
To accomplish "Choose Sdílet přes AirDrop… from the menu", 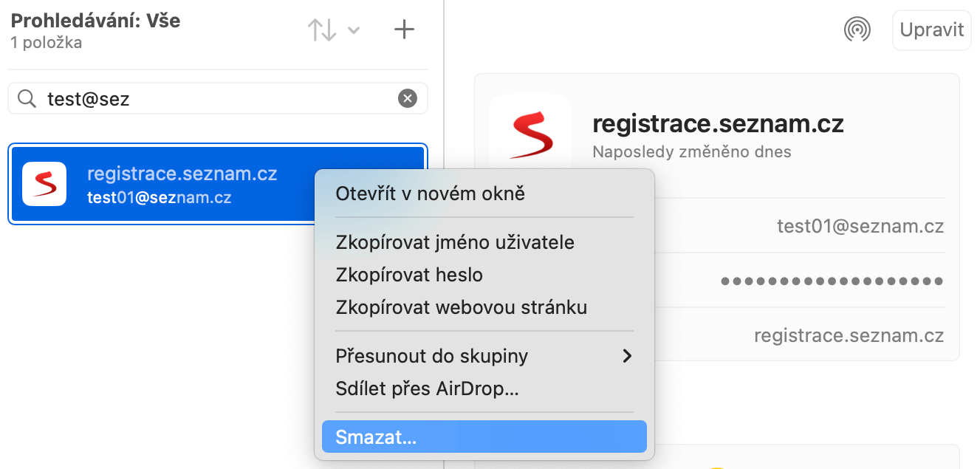I will coord(427,388).
